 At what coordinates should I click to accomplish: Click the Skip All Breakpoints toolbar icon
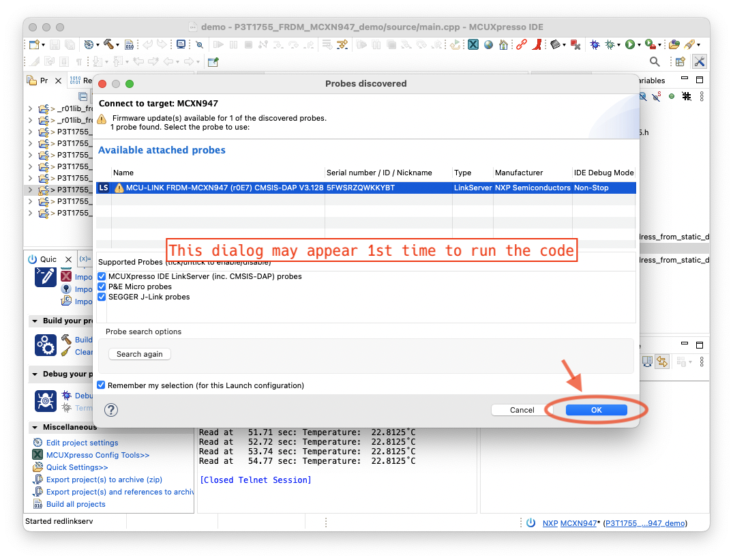[200, 45]
